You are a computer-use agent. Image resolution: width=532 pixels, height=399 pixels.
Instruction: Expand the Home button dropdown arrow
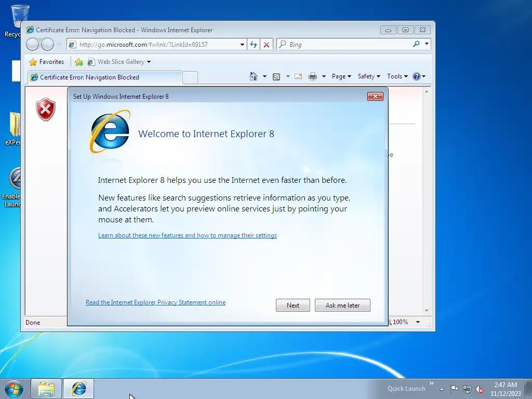(x=264, y=76)
